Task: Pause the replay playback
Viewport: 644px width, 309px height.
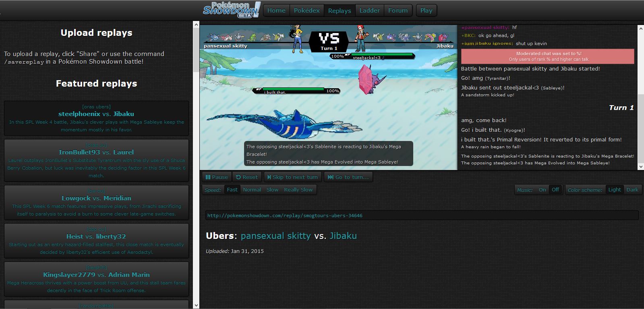Action: pyautogui.click(x=217, y=177)
